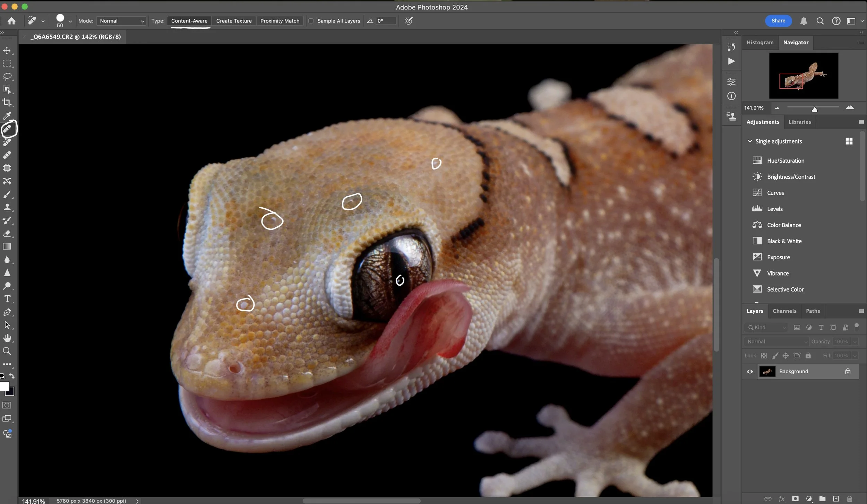Open the Mode dropdown in the options bar
The width and height of the screenshot is (867, 504).
[121, 21]
